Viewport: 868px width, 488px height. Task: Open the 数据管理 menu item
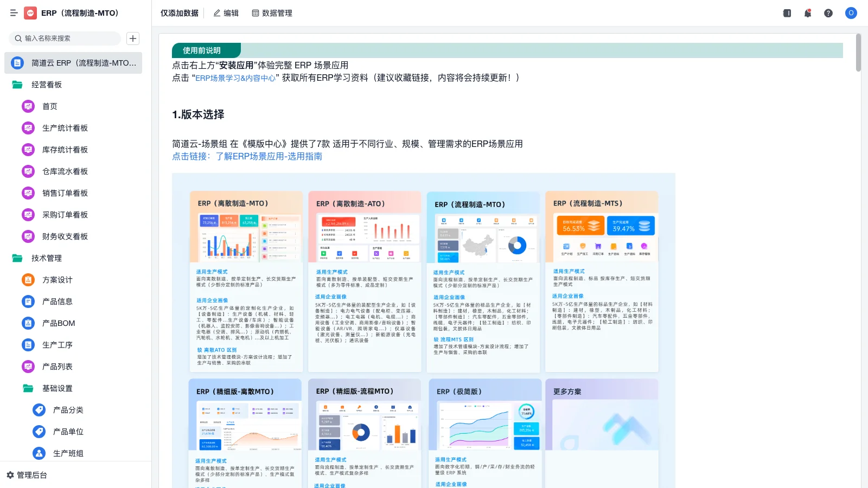(272, 13)
